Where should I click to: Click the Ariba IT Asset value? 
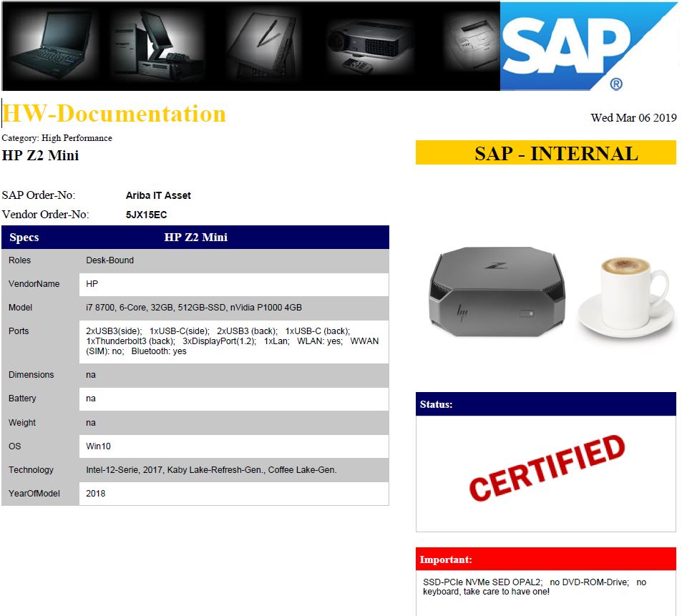[x=158, y=195]
